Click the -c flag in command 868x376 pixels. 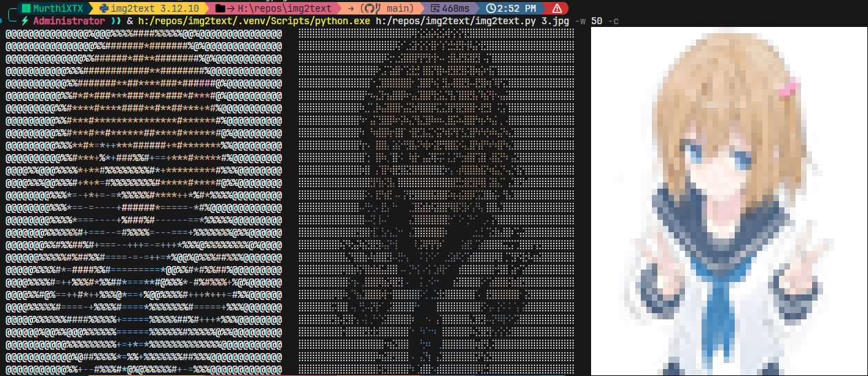pos(613,21)
